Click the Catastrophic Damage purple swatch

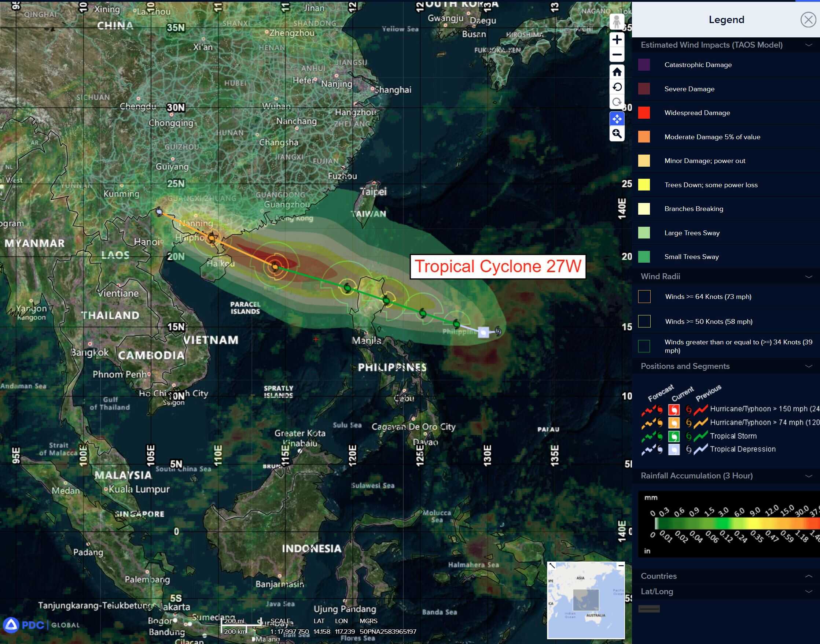click(644, 65)
